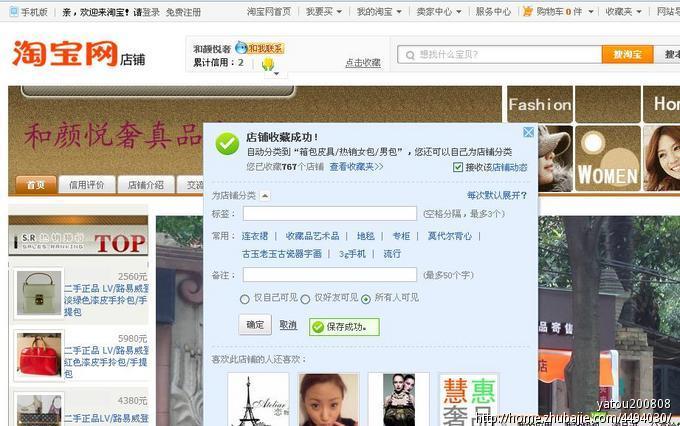Add the 连衣裙 common tag
680x426 pixels.
click(x=255, y=236)
